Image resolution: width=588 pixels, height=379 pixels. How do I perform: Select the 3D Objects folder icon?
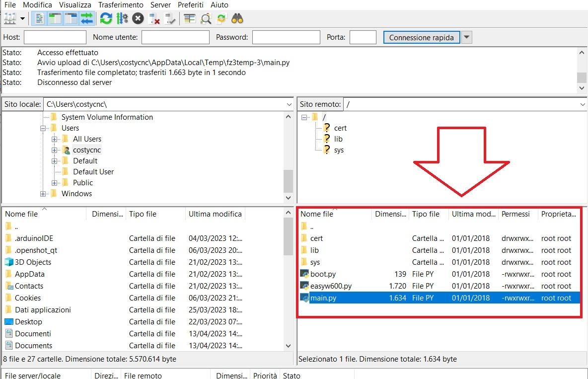coord(9,262)
